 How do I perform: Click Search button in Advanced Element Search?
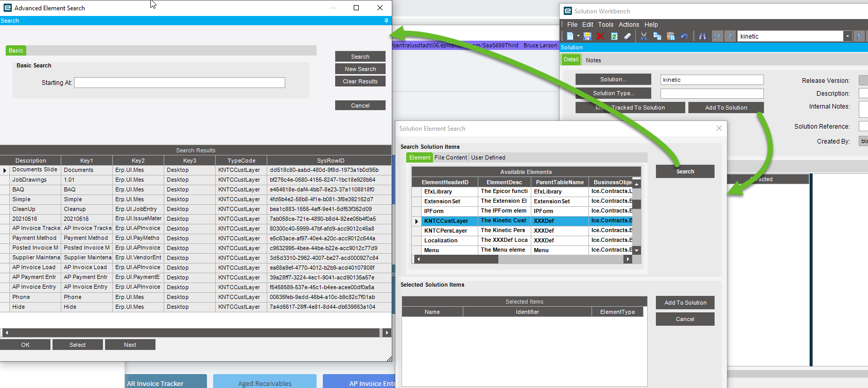pos(360,57)
